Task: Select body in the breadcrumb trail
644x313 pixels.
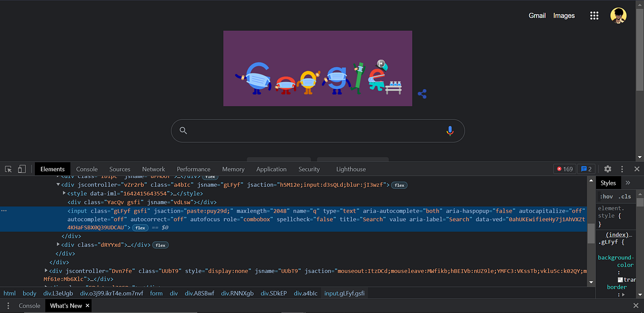Action: coord(30,293)
